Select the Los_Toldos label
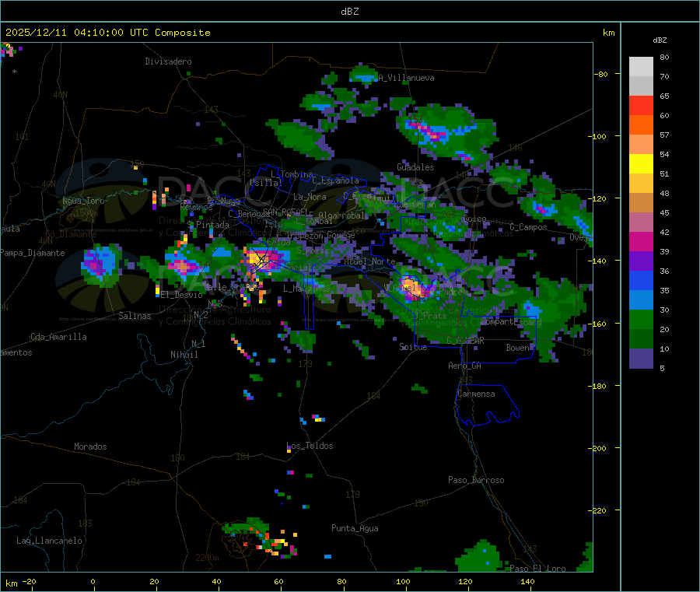The width and height of the screenshot is (700, 592). (x=310, y=446)
